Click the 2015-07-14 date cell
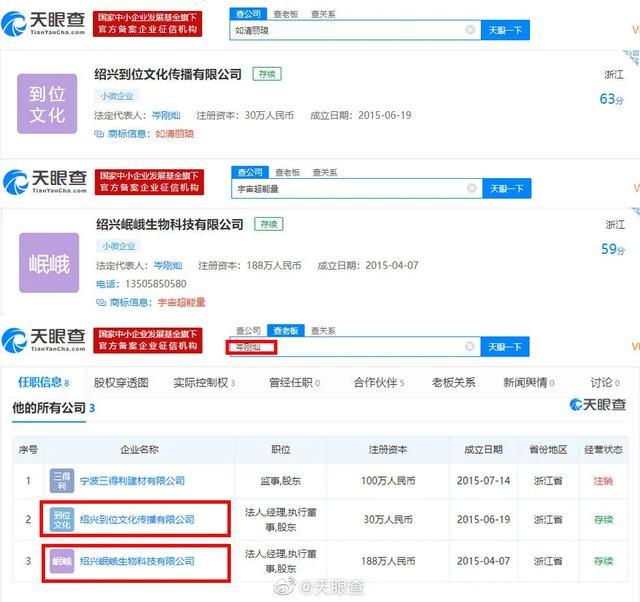The height and width of the screenshot is (602, 640). [x=483, y=481]
